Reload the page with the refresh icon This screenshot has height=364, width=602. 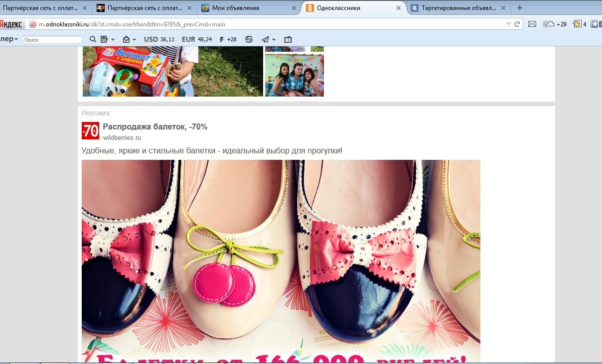point(517,24)
